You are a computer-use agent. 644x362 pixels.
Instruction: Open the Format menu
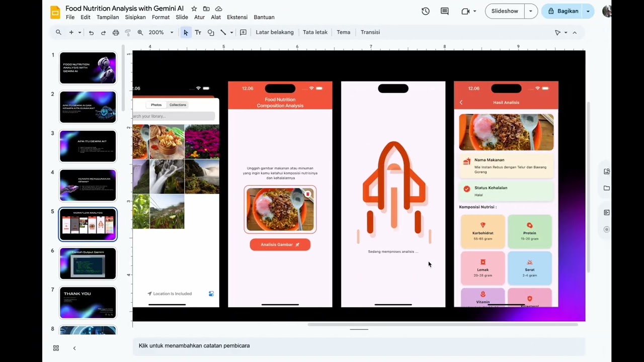[160, 17]
